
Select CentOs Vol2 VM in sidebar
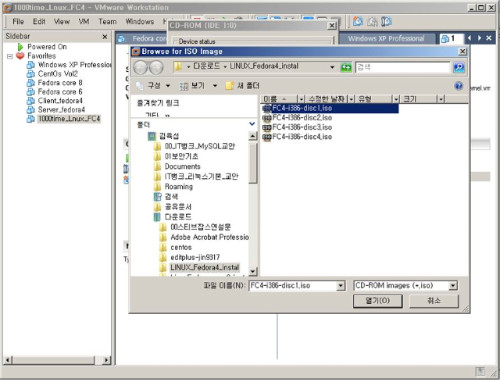click(57, 74)
